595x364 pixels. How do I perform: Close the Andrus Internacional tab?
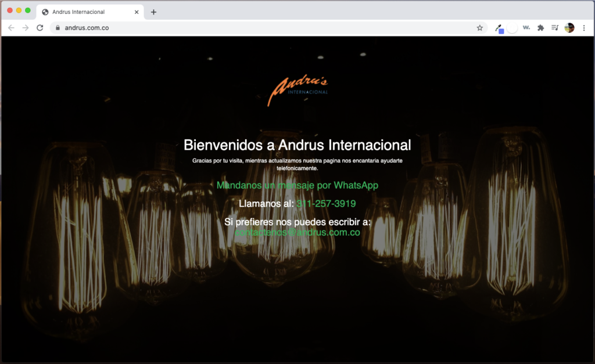pos(137,12)
